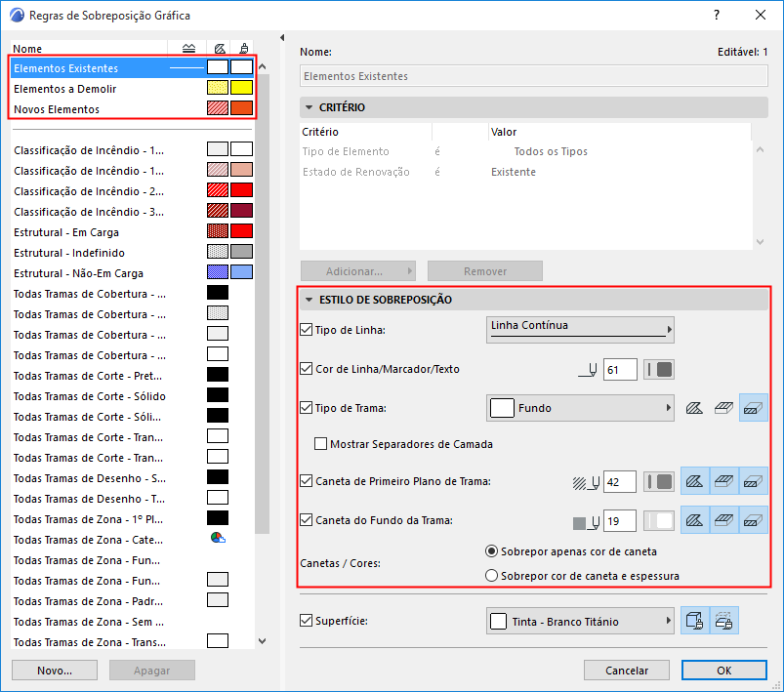Click the Apagar button
Image resolution: width=784 pixels, height=692 pixels.
pyautogui.click(x=152, y=670)
